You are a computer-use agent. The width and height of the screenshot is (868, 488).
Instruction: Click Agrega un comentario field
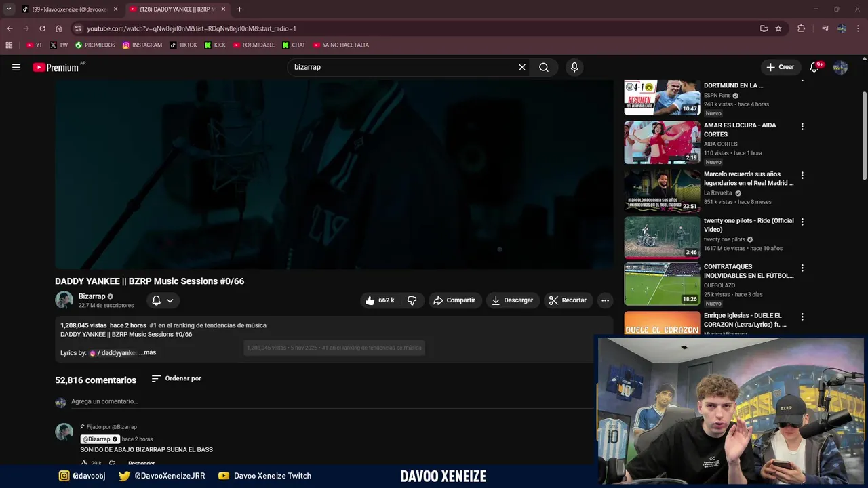click(x=332, y=401)
